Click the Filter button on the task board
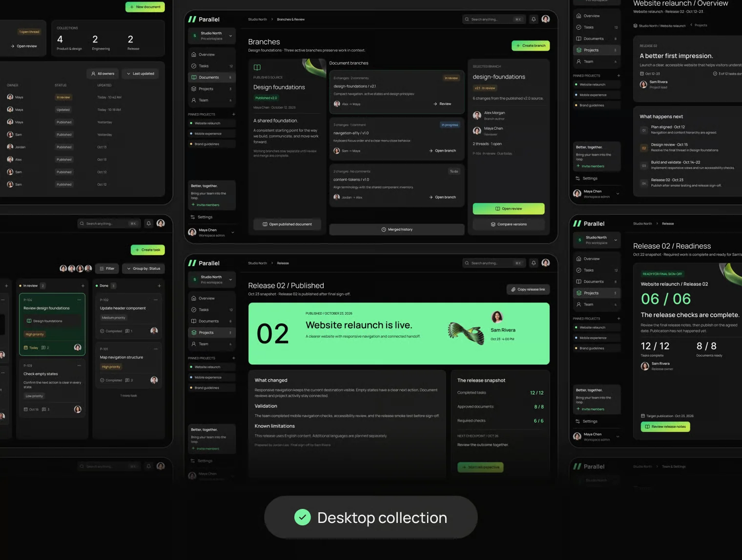The width and height of the screenshot is (742, 560). pos(107,268)
